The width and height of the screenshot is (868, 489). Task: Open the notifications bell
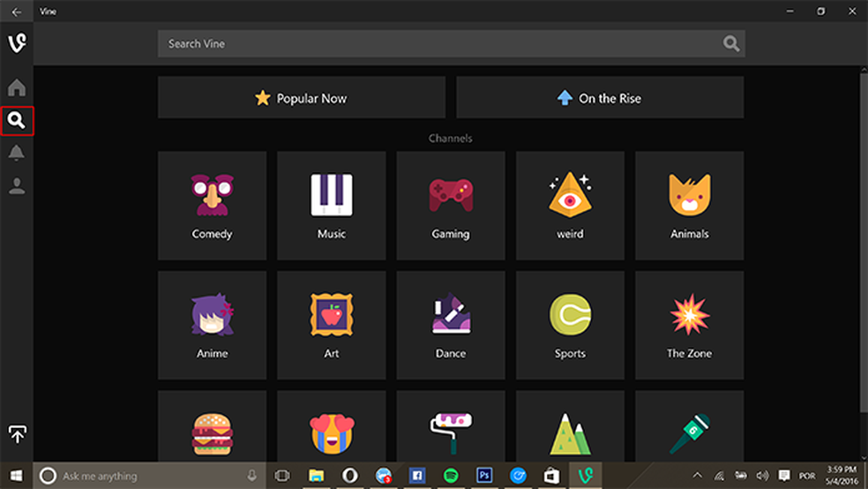pos(17,153)
